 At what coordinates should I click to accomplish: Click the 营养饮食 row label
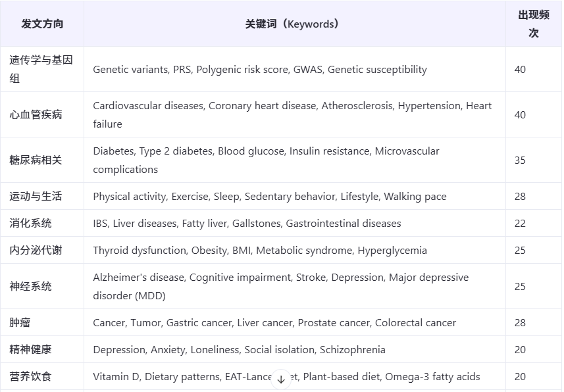pos(30,376)
